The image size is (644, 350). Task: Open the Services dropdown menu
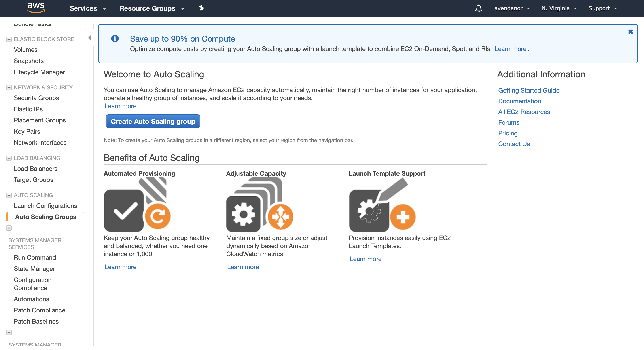click(88, 8)
